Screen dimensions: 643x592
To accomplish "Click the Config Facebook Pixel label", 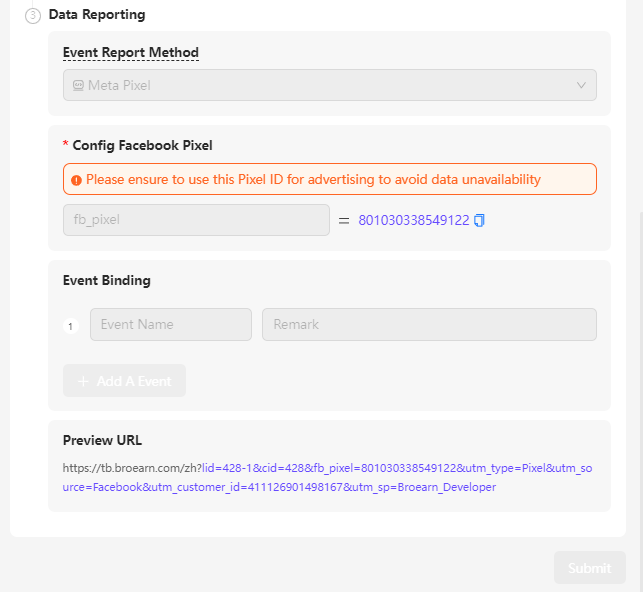I will (x=142, y=145).
